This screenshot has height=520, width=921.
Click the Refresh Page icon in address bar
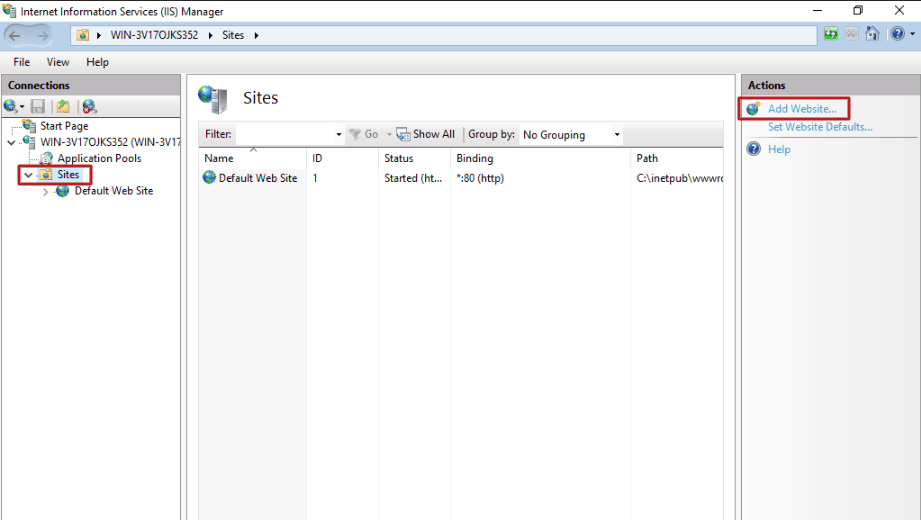(831, 33)
